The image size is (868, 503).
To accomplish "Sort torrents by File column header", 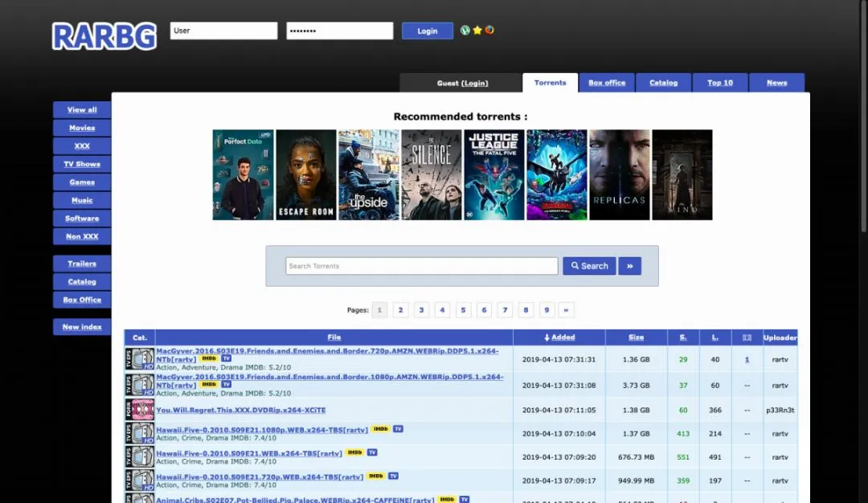I will point(334,337).
